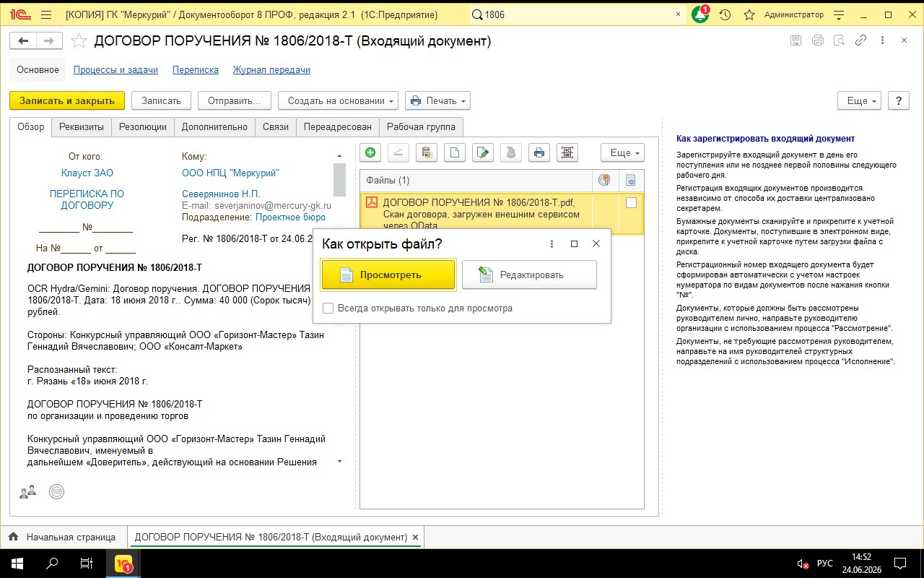
Task: Clear the search field with its X
Action: (x=678, y=14)
